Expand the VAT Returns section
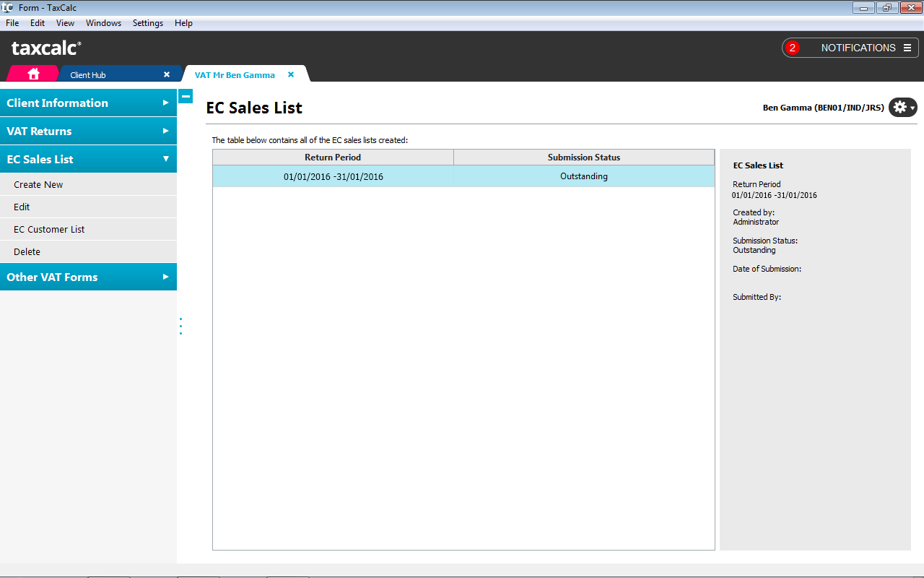This screenshot has width=924, height=578. tap(88, 131)
